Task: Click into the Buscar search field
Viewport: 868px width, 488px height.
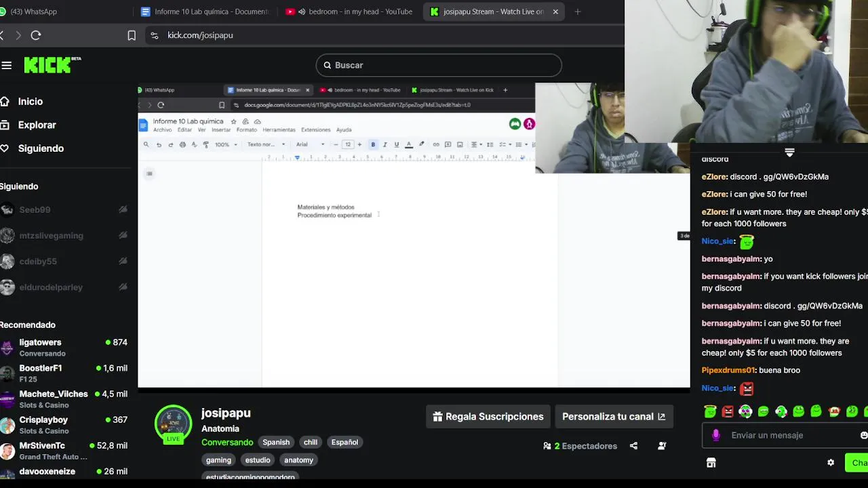Action: coord(439,65)
